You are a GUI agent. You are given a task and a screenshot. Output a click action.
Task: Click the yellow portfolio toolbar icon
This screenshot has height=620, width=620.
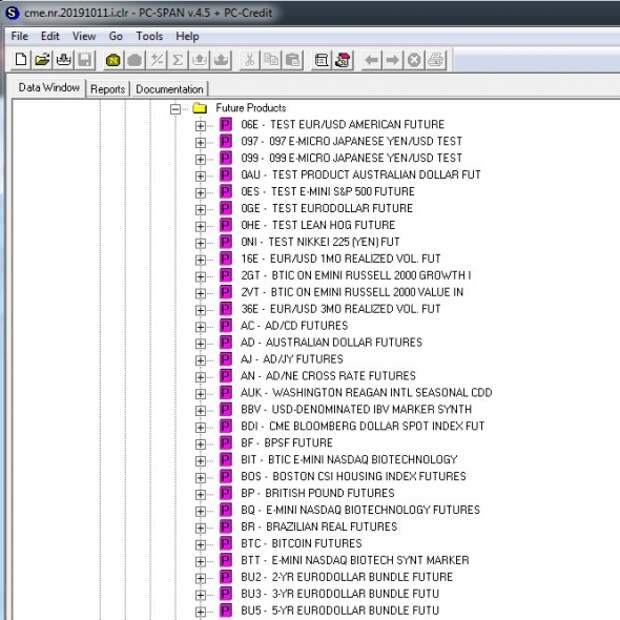[x=113, y=60]
